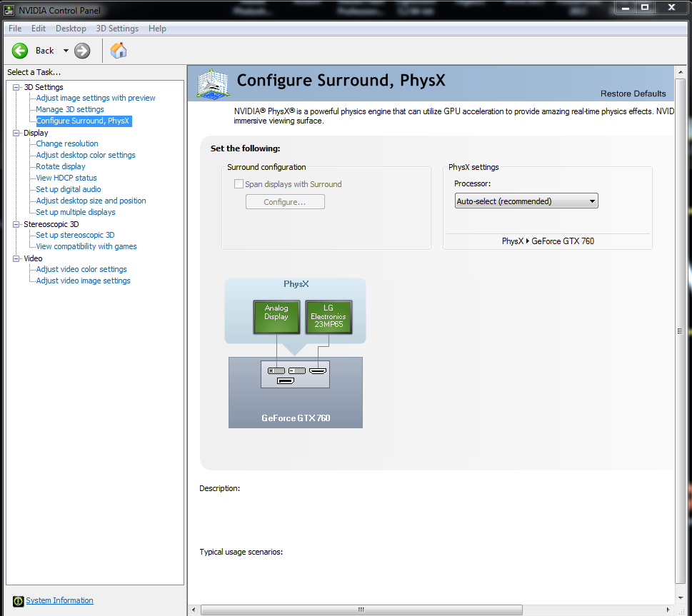Click the second DVI port icon on GPU
Screen dimensions: 692x616
[x=297, y=370]
